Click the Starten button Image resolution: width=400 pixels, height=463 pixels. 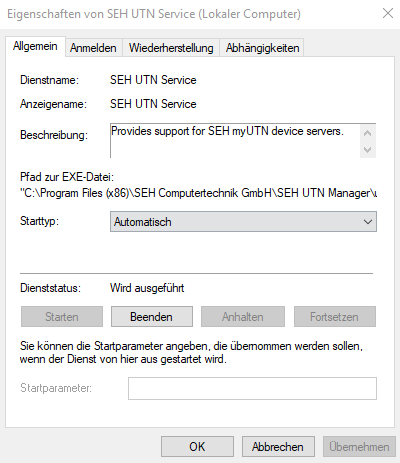pyautogui.click(x=62, y=317)
